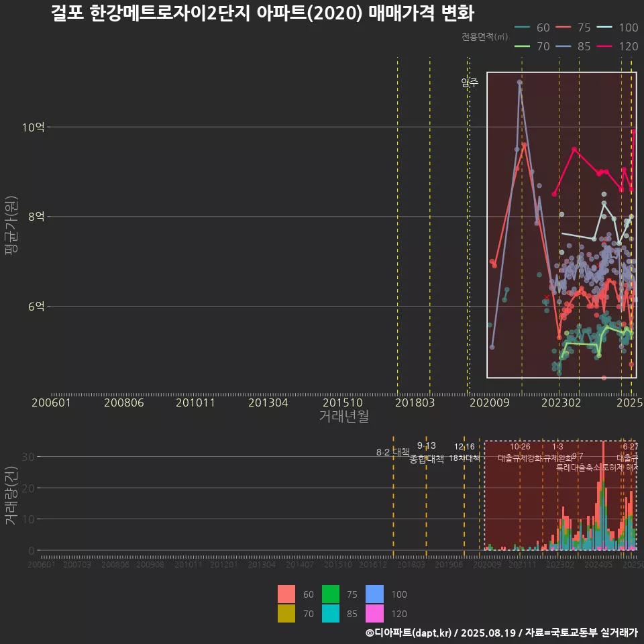This screenshot has width=644, height=644.
Task: Click the 6·27 policy marker label
Action: [x=630, y=447]
